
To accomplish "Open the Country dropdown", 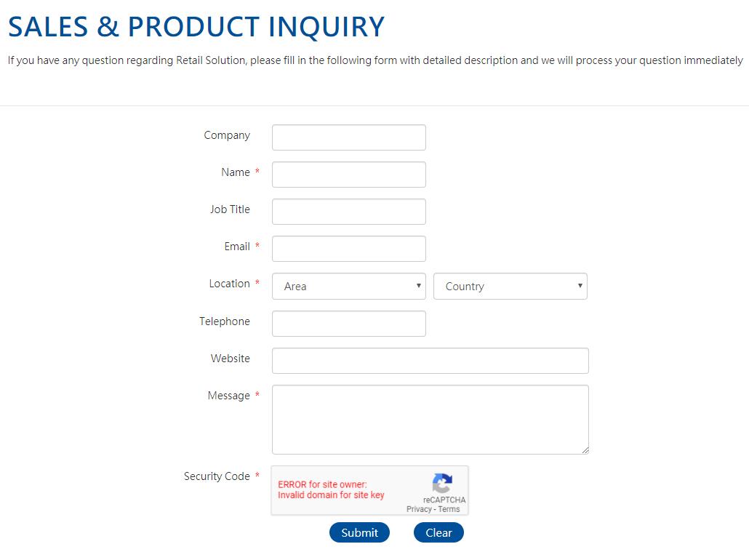I will coord(510,287).
